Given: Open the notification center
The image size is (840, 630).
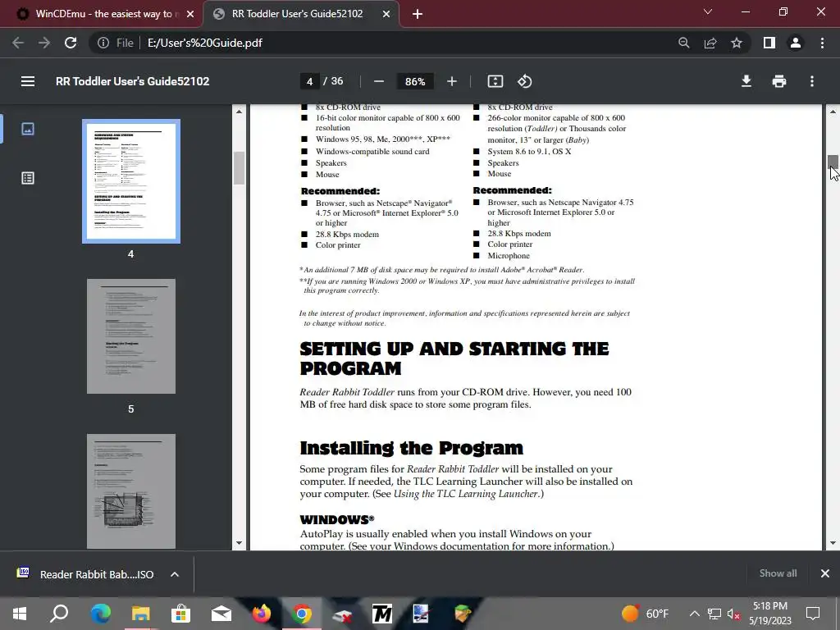Looking at the screenshot, I should 813,614.
